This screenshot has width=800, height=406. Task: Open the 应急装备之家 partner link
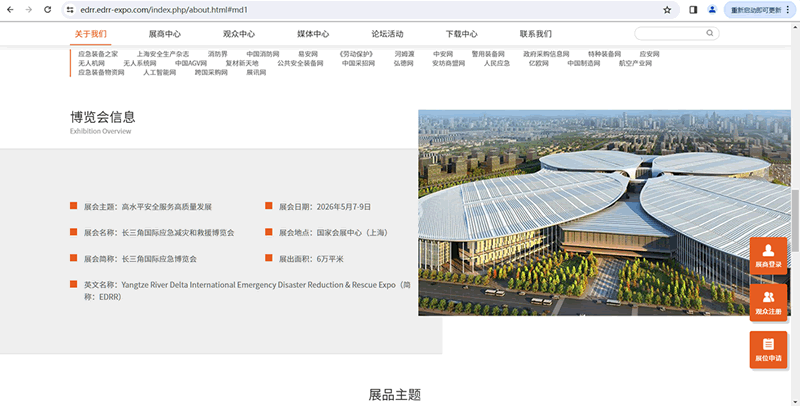(98, 53)
